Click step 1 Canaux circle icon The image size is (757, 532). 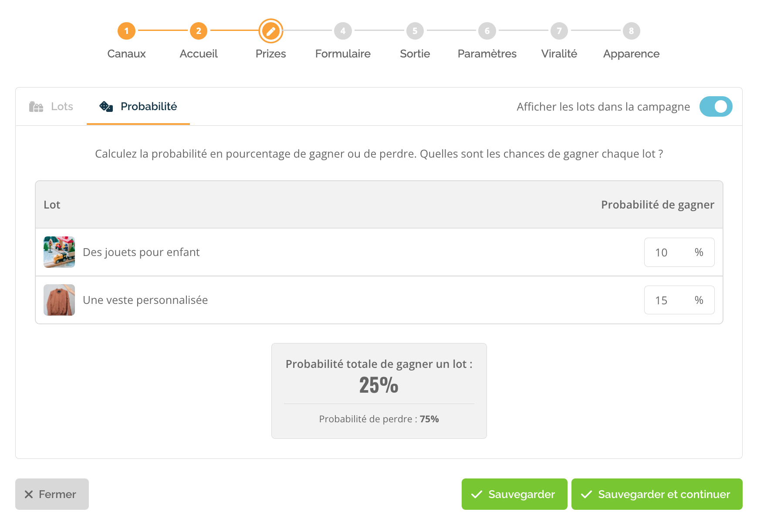point(126,31)
